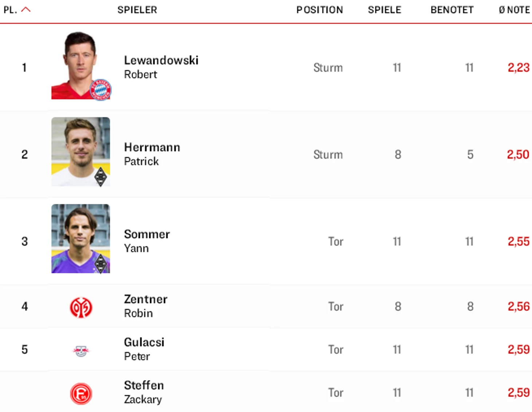
Task: Open the Fortuna Düsseldorf club logo
Action: point(81,393)
